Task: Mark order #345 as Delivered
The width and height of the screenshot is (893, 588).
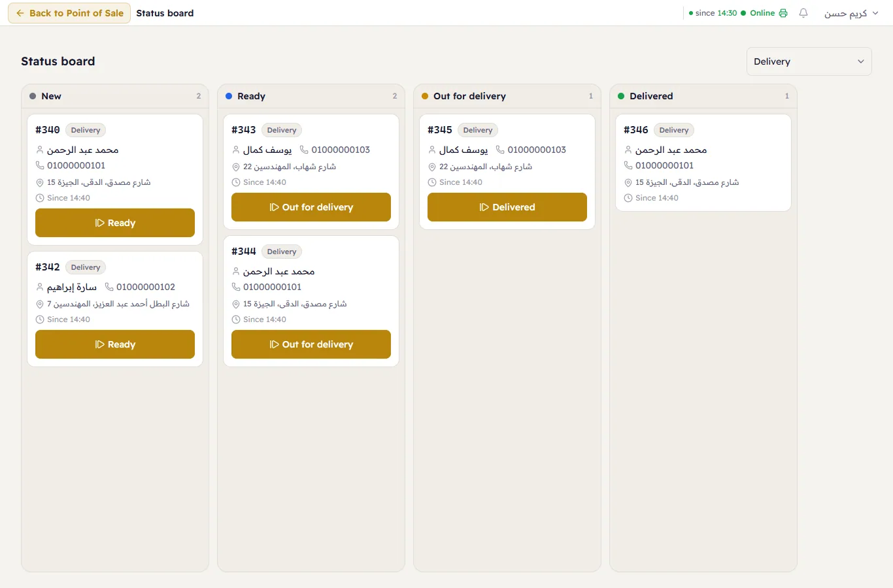Action: click(x=507, y=207)
